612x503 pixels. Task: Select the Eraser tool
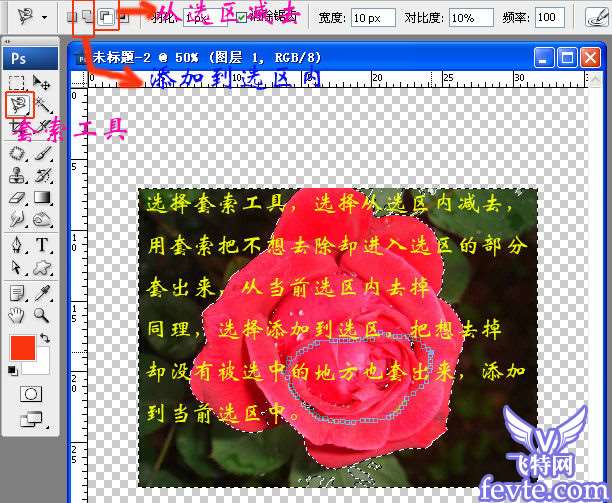tap(17, 197)
